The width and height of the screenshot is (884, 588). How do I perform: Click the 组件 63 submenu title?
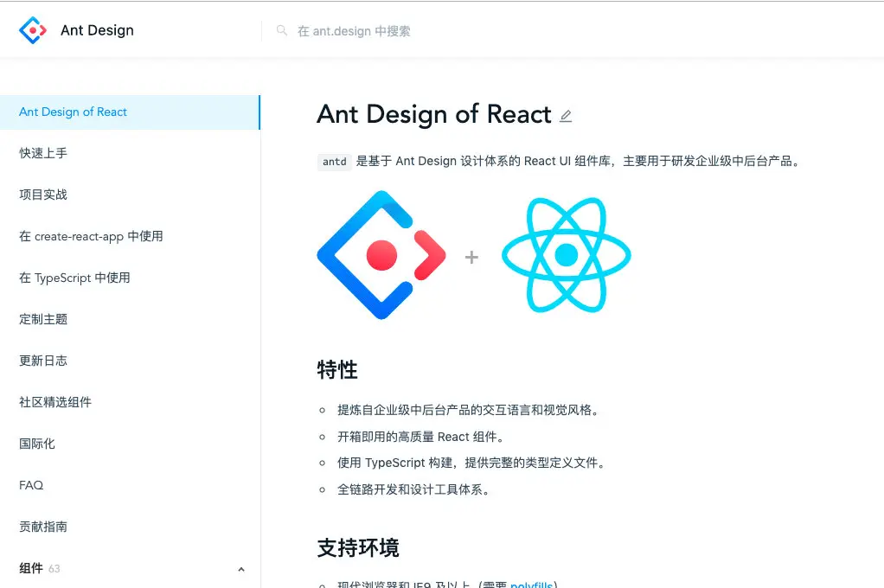(x=40, y=568)
